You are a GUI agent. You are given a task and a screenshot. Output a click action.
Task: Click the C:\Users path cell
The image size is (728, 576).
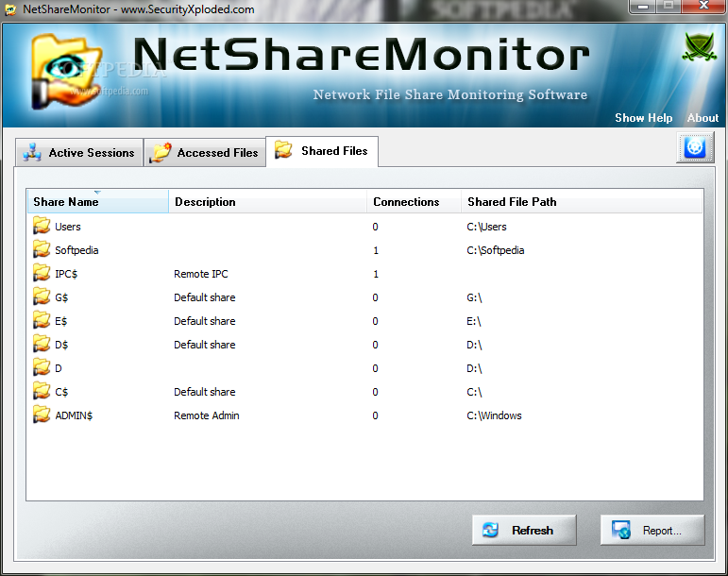coord(486,227)
